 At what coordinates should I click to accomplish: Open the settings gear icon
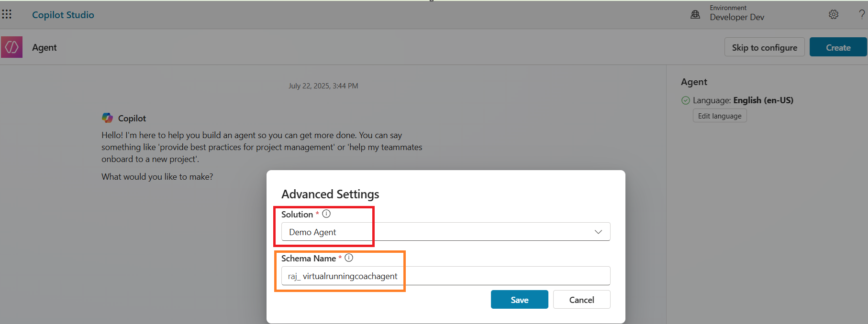tap(834, 14)
